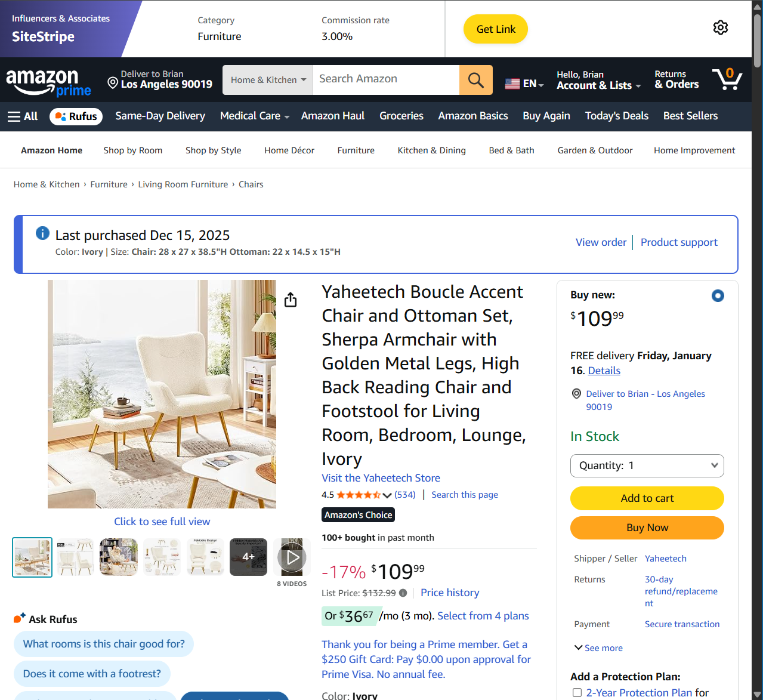This screenshot has width=763, height=700.
Task: Open the All hamburger menu
Action: tap(23, 116)
